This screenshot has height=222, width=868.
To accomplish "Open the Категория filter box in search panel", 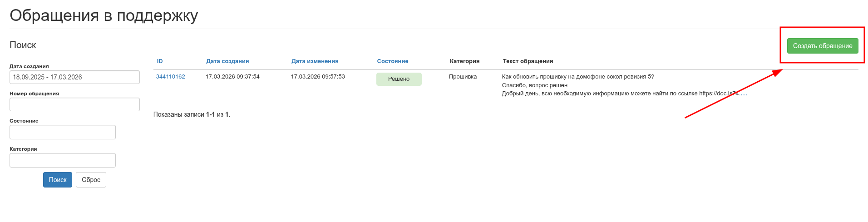I will point(63,160).
